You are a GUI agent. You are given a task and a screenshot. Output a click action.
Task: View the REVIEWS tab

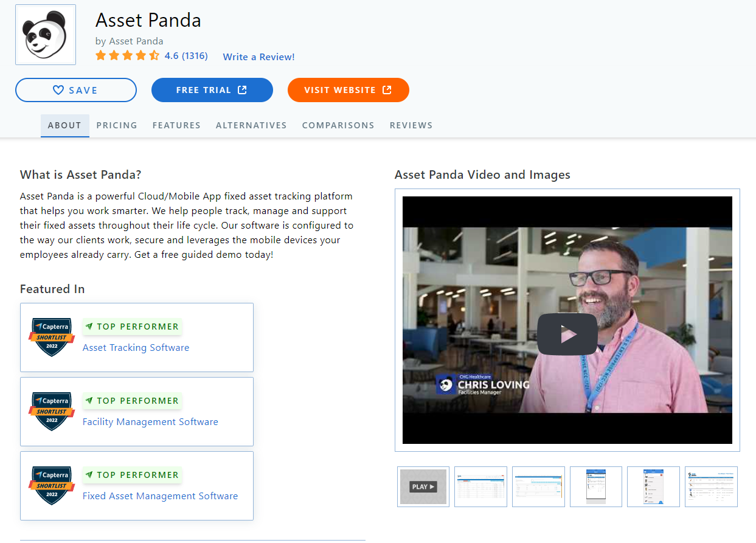pyautogui.click(x=411, y=125)
